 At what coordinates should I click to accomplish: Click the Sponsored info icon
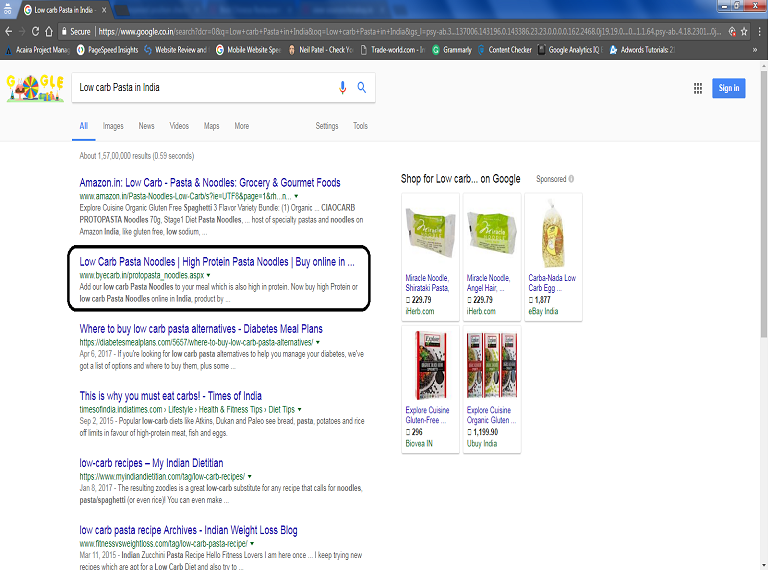click(x=571, y=179)
